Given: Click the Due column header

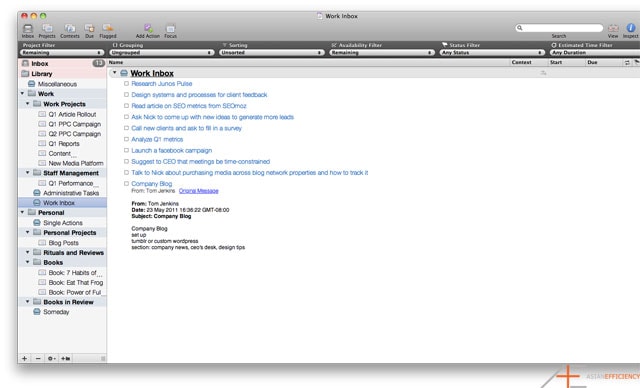Looking at the screenshot, I should pos(592,62).
